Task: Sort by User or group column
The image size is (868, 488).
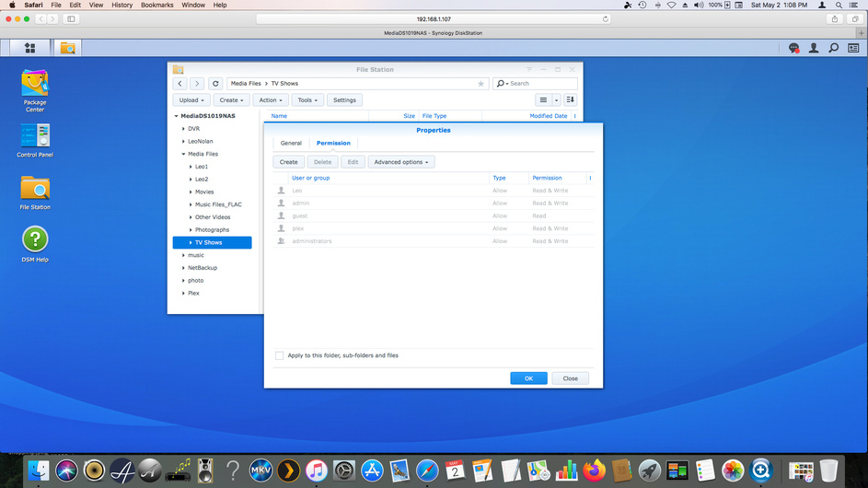Action: tap(310, 178)
